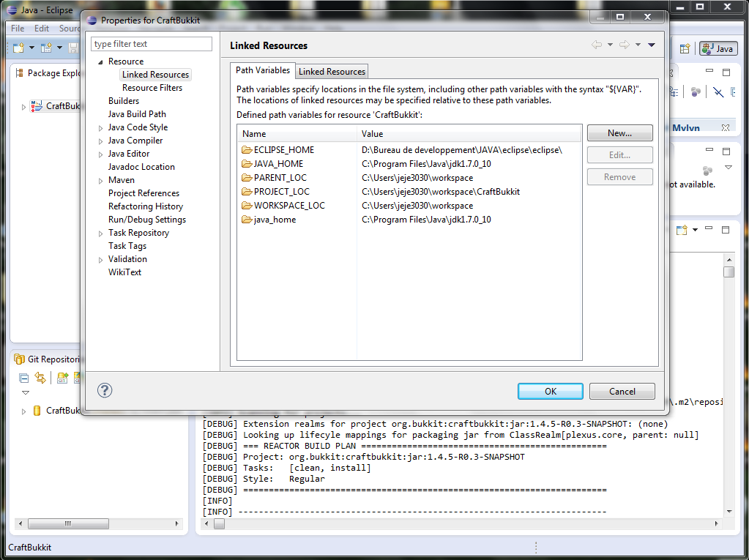Select the ECLIPSE_HOME folder icon

coord(247,150)
